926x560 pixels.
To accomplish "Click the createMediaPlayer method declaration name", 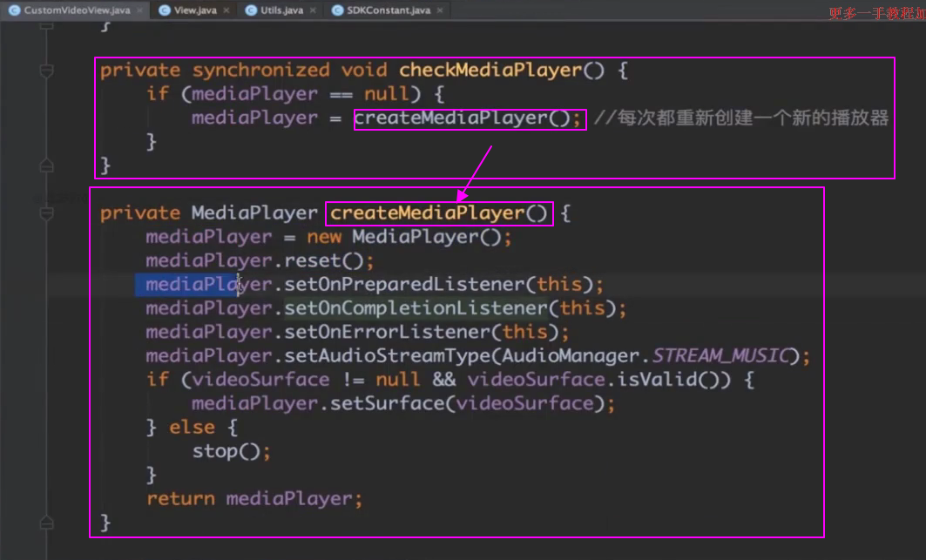I will coord(439,213).
